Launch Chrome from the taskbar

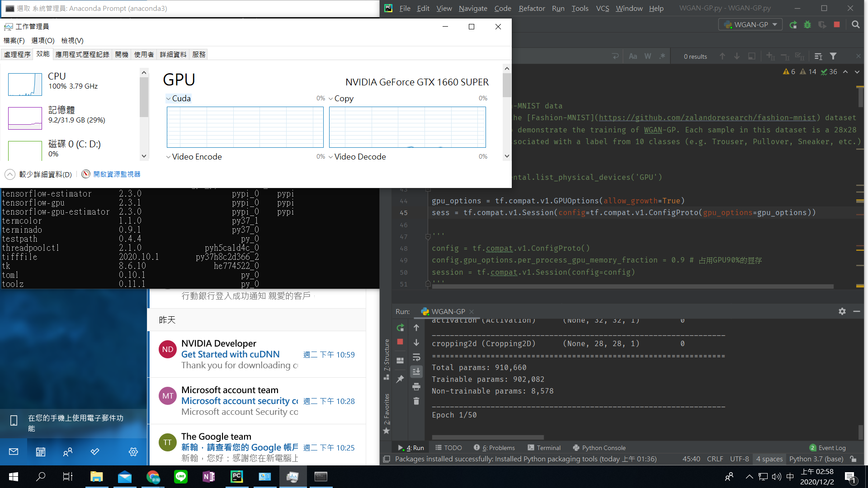[x=153, y=477]
